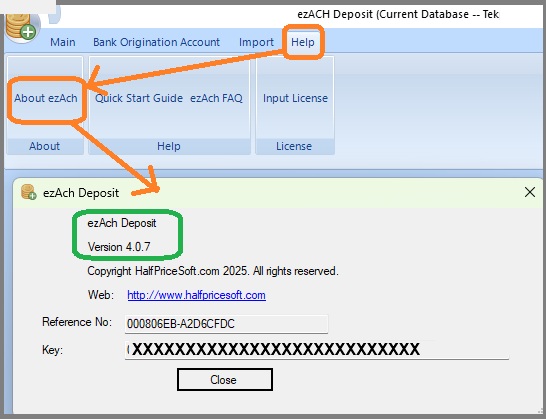The width and height of the screenshot is (546, 419).
Task: Click the Version 4.0.7 text
Action: tap(119, 247)
